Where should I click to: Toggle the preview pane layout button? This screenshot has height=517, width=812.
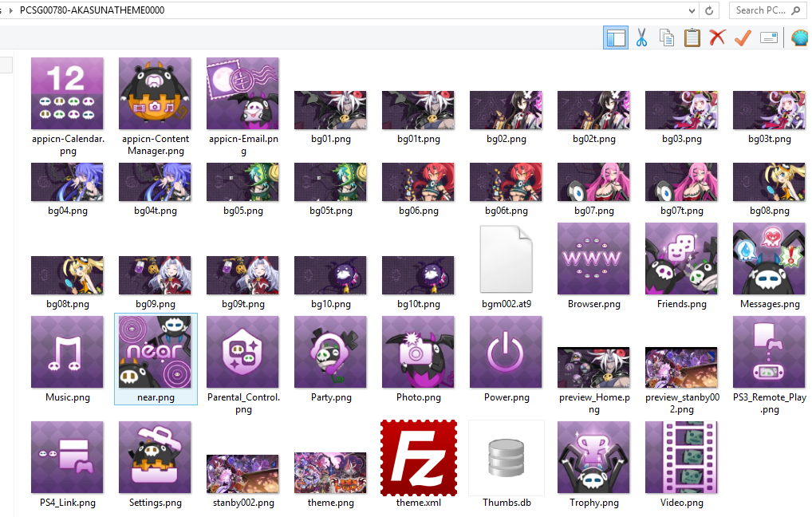point(616,37)
